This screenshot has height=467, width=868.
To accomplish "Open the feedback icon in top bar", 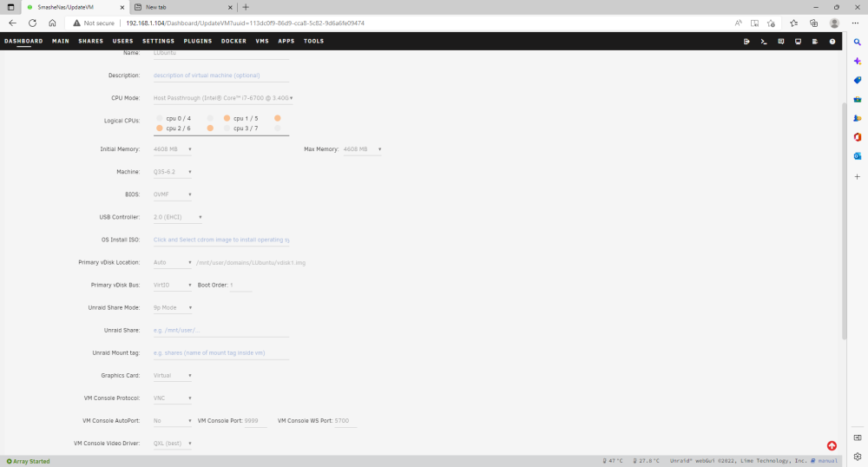I will pyautogui.click(x=781, y=42).
